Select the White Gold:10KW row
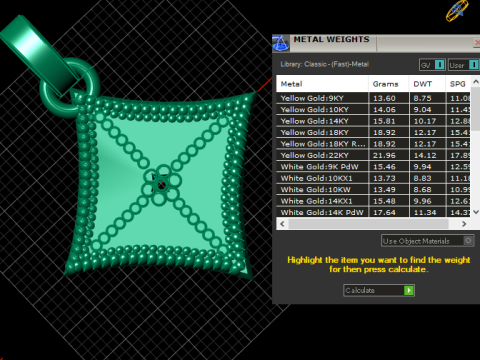The height and width of the screenshot is (360, 480). pyautogui.click(x=373, y=190)
